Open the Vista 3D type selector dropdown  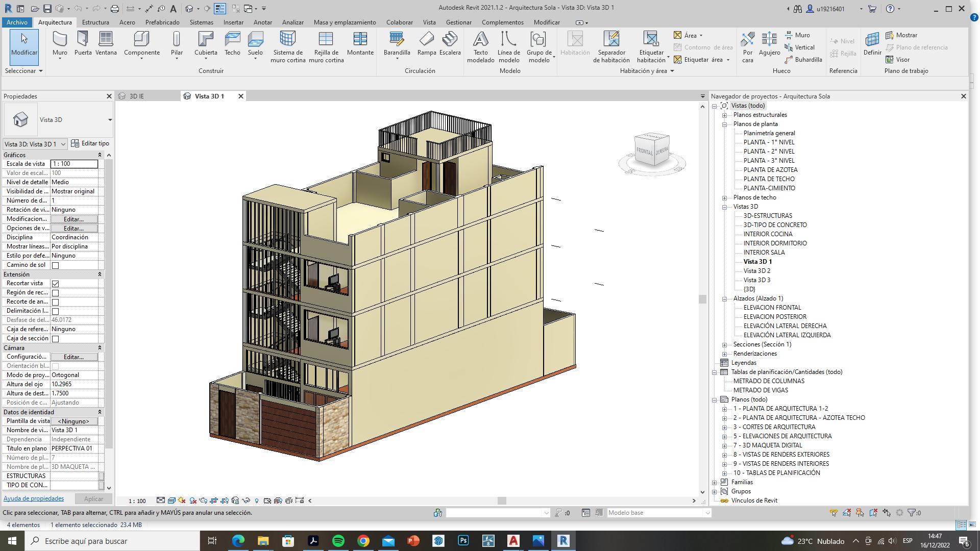point(110,120)
